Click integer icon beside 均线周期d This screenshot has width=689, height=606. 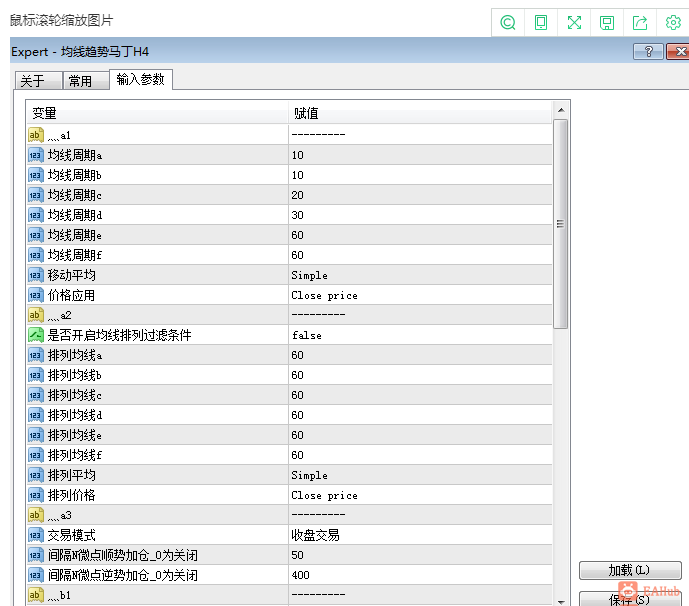click(x=36, y=215)
